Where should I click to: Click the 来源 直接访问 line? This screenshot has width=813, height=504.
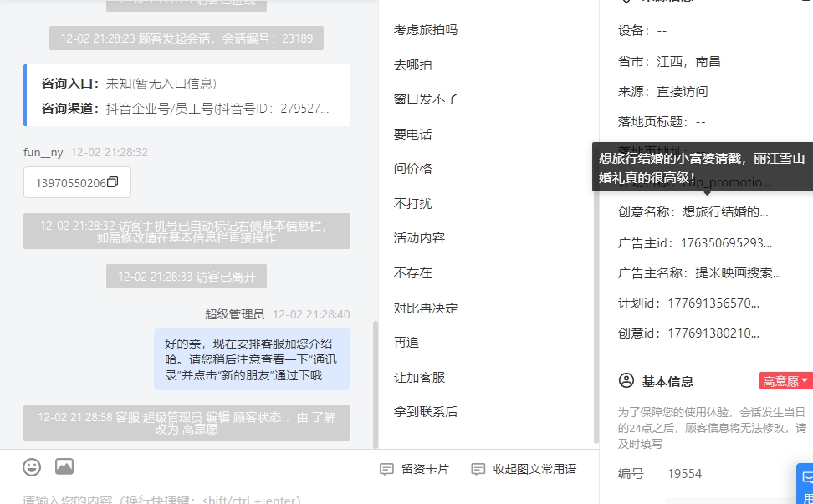coord(662,92)
